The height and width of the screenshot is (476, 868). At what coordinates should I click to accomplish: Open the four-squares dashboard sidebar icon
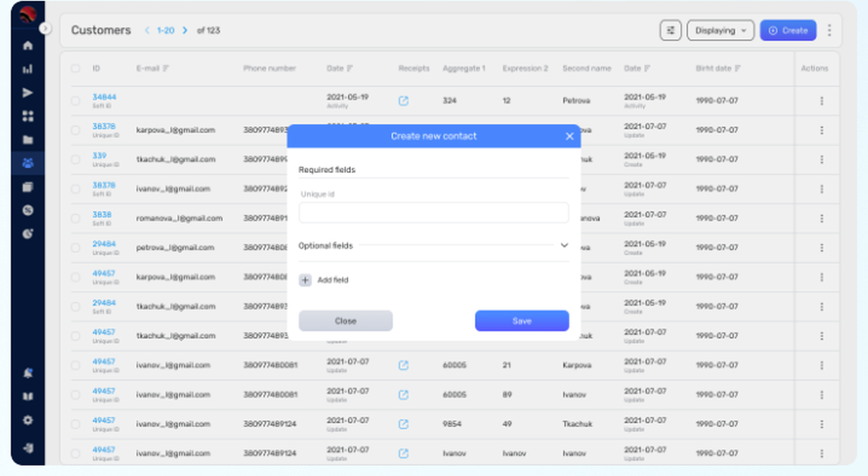click(28, 116)
